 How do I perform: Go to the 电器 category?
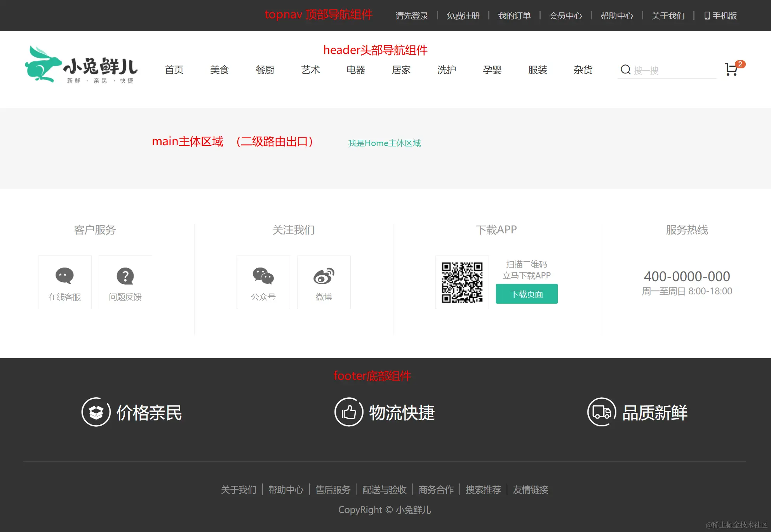click(356, 70)
